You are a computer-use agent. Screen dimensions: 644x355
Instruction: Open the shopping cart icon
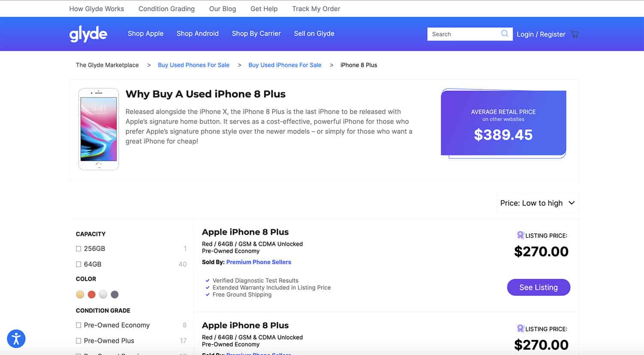coord(574,34)
